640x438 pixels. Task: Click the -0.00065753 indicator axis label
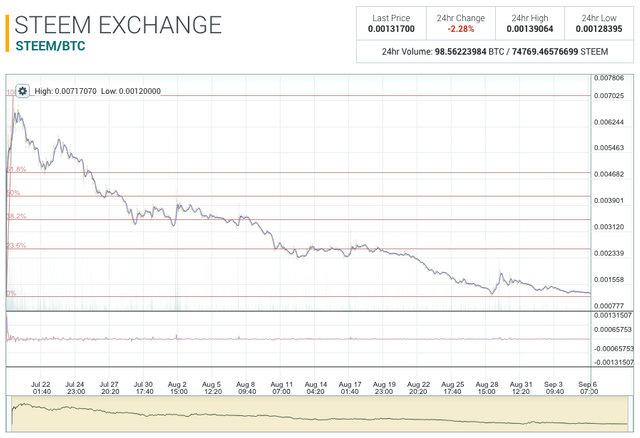(x=614, y=349)
